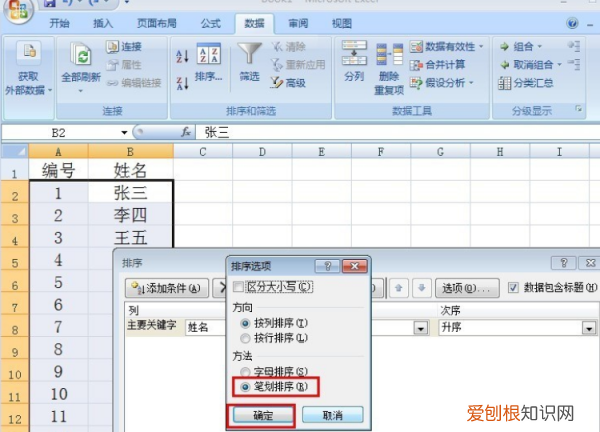Expand Group (组合) dropdown arrow
The width and height of the screenshot is (600, 432).
[x=540, y=47]
